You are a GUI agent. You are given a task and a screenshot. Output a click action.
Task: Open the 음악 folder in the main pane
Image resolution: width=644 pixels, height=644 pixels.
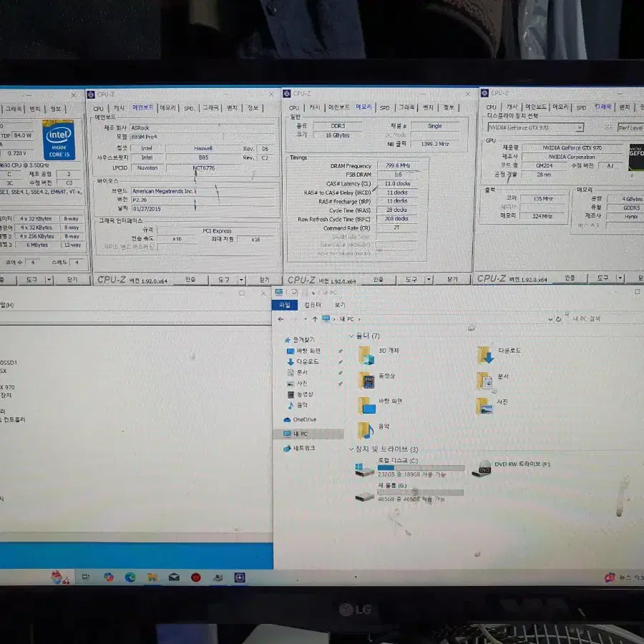(x=366, y=431)
